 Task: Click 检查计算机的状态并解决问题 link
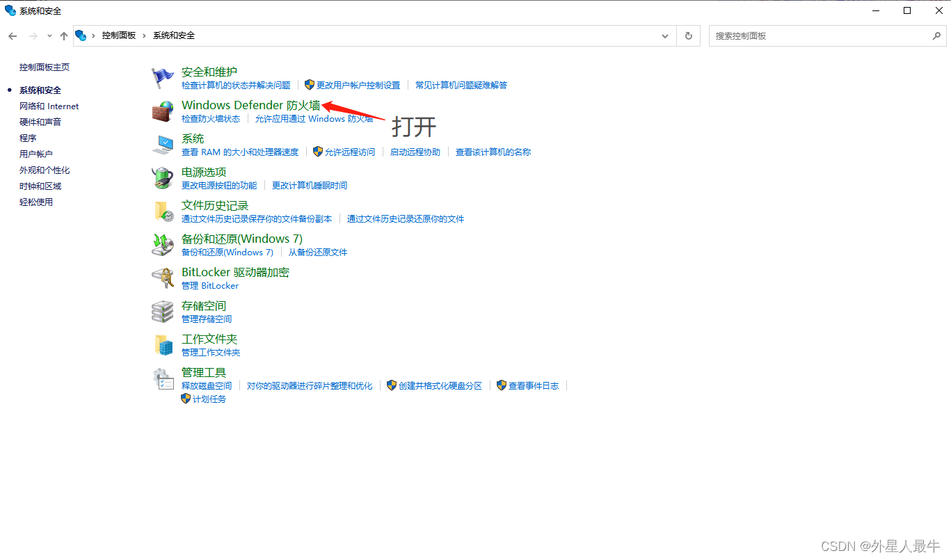pos(236,86)
